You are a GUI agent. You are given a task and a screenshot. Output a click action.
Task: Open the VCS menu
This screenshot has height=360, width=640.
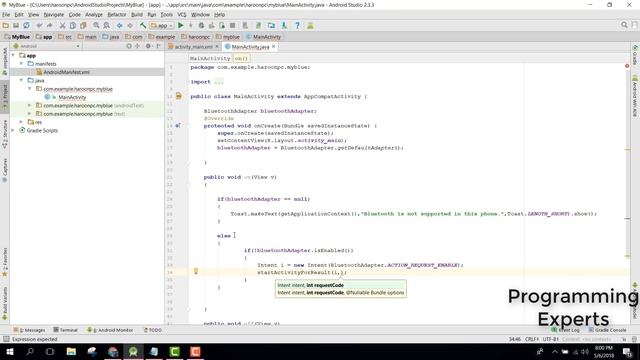182,15
